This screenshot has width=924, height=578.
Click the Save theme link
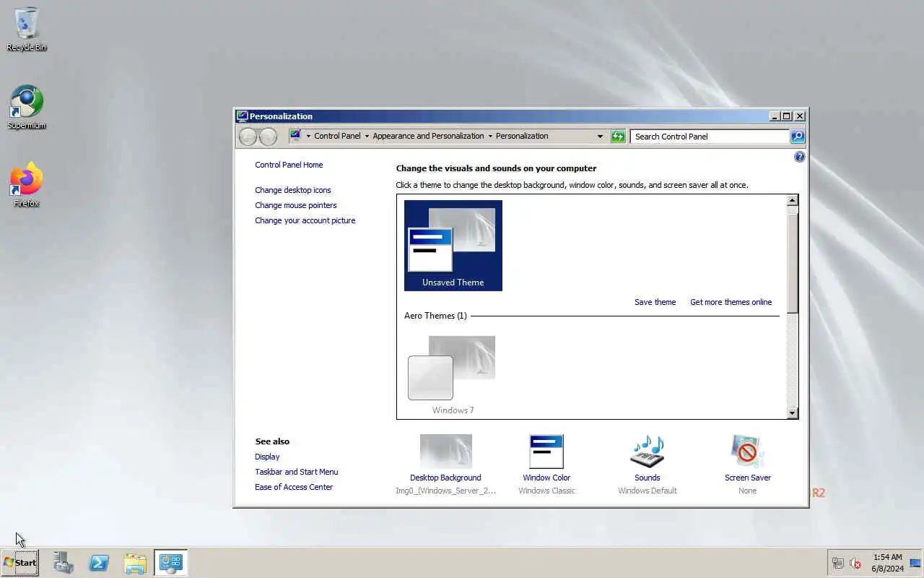click(655, 302)
